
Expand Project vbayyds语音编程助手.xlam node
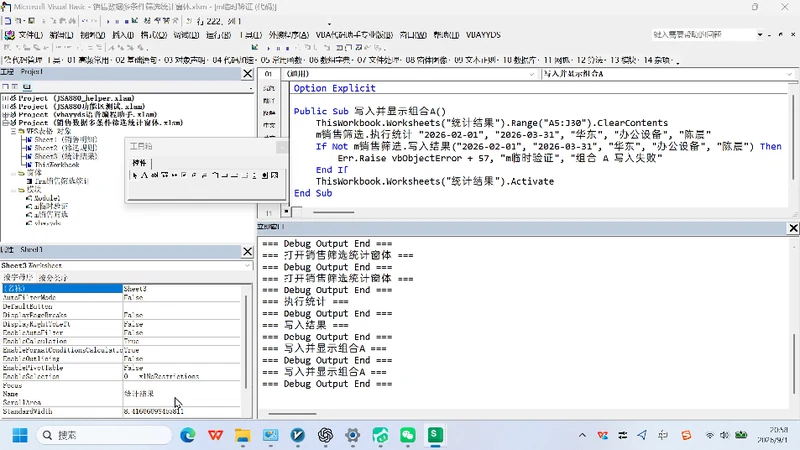pos(5,114)
